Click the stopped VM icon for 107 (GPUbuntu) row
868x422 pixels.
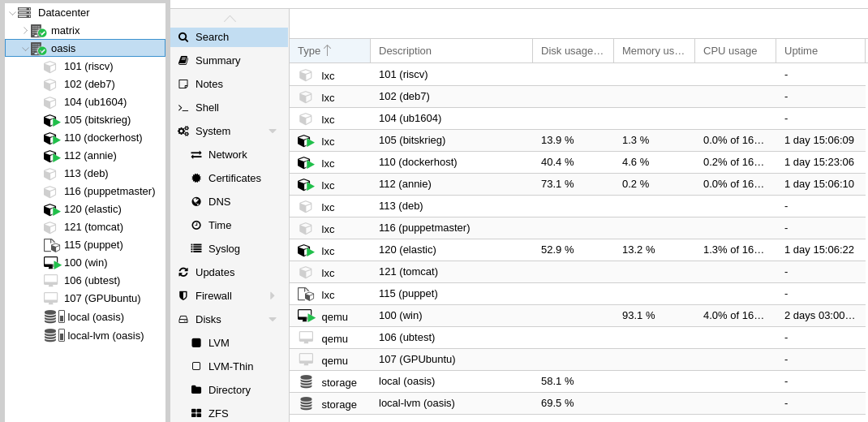[x=306, y=360]
